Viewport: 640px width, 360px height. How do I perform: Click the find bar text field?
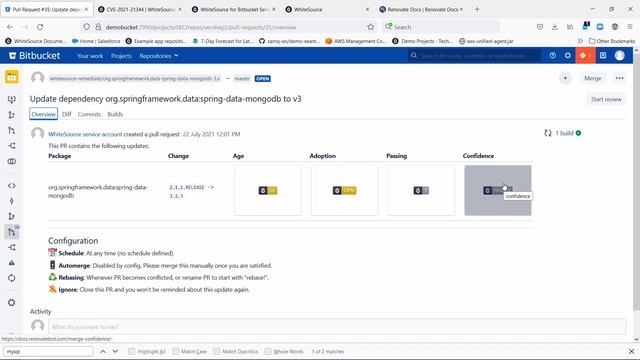tap(48, 351)
